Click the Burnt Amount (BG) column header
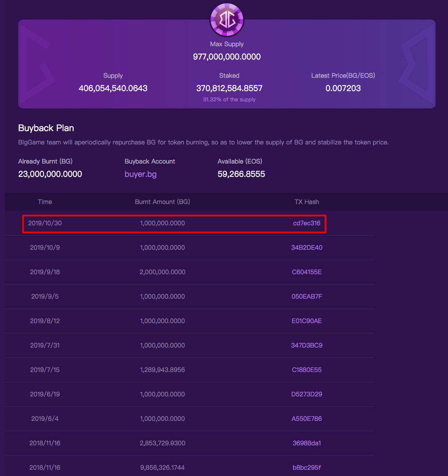448x476 pixels. click(162, 202)
